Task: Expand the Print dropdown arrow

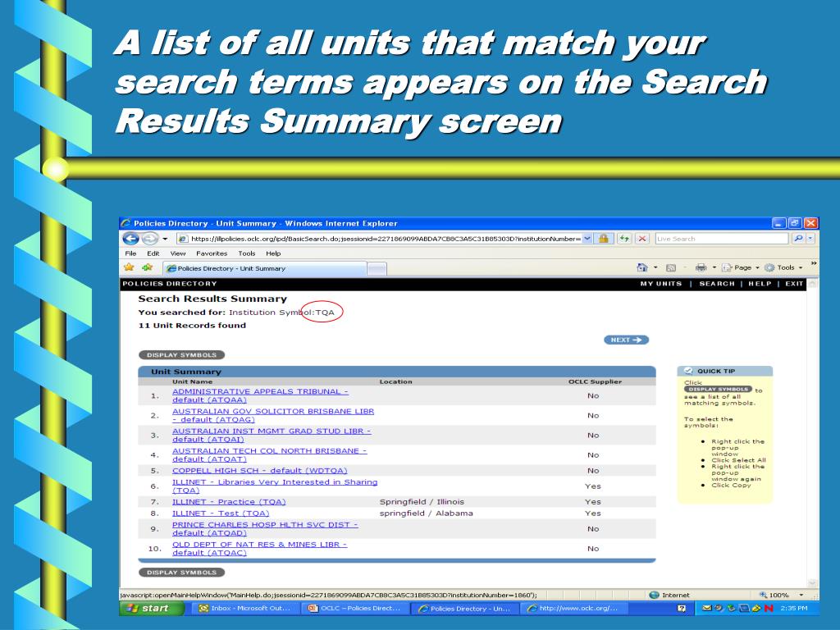Action: pos(714,267)
